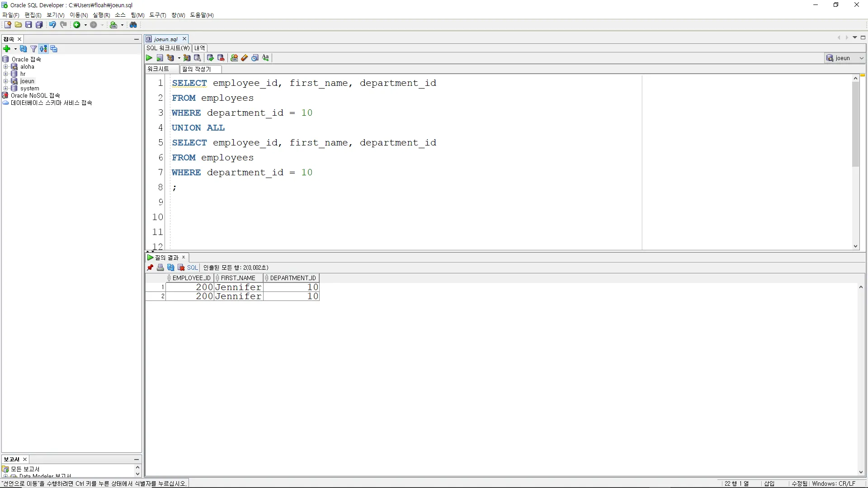The width and height of the screenshot is (868, 488).
Task: Add a new connection with green plus
Action: click(7, 49)
